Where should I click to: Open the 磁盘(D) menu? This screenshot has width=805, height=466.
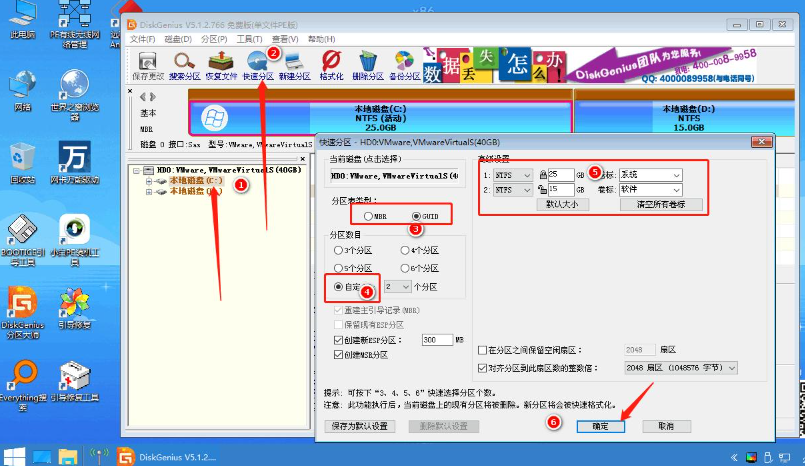pyautogui.click(x=178, y=39)
